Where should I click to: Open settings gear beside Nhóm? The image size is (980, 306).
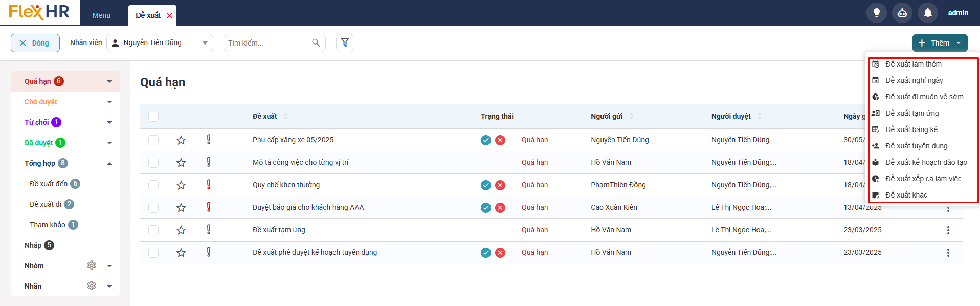coord(92,265)
